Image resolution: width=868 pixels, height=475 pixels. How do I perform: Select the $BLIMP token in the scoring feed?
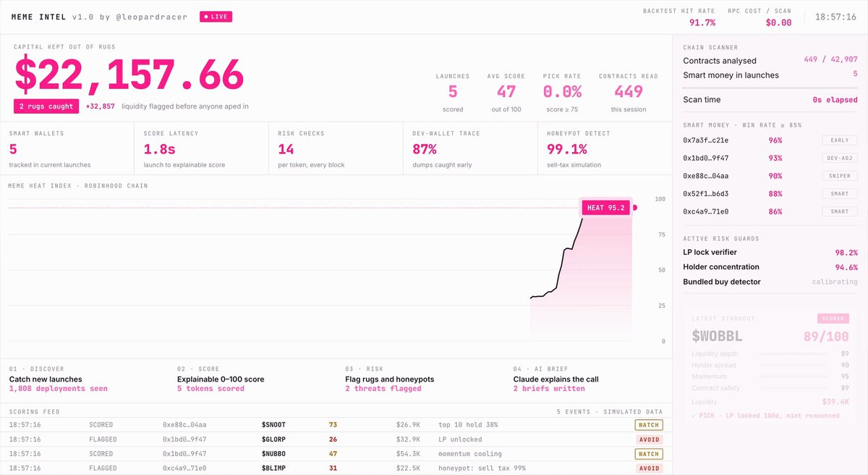pos(275,468)
